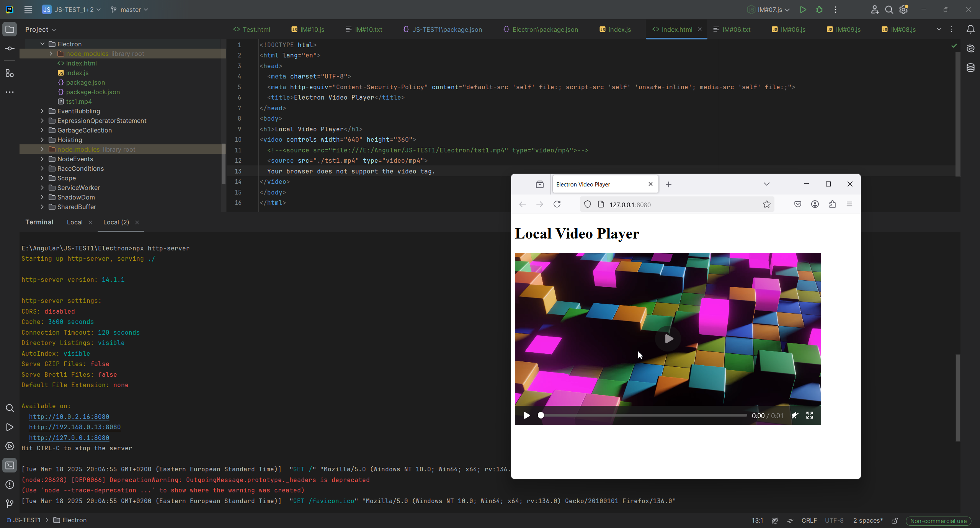The image size is (980, 528).
Task: Toggle fullscreen on the video player
Action: click(x=810, y=415)
